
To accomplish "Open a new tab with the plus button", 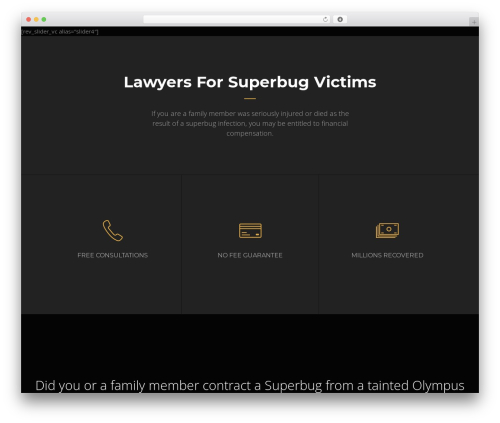I will click(x=474, y=22).
